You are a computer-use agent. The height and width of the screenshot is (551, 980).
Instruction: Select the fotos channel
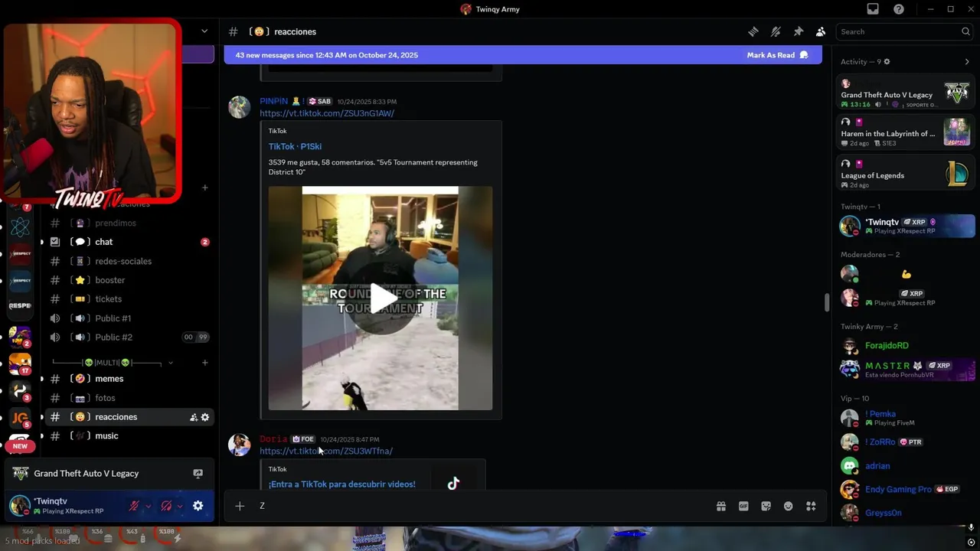click(x=127, y=398)
